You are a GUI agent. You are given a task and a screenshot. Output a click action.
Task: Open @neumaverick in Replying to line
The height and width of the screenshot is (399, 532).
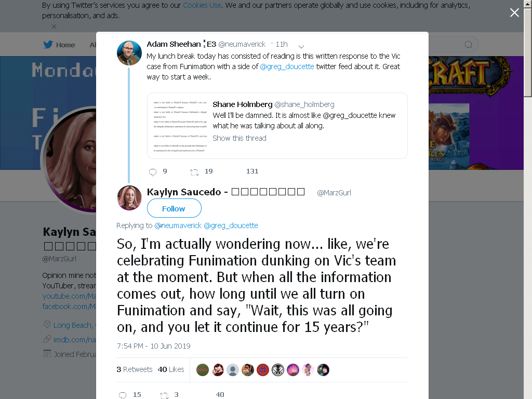pos(178,225)
